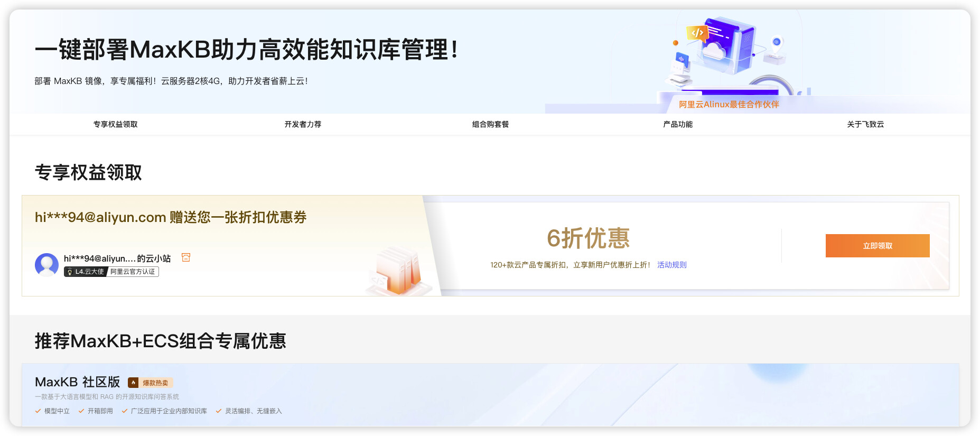This screenshot has width=980, height=436.
Task: Click the L4.云大使 badge
Action: (x=86, y=272)
